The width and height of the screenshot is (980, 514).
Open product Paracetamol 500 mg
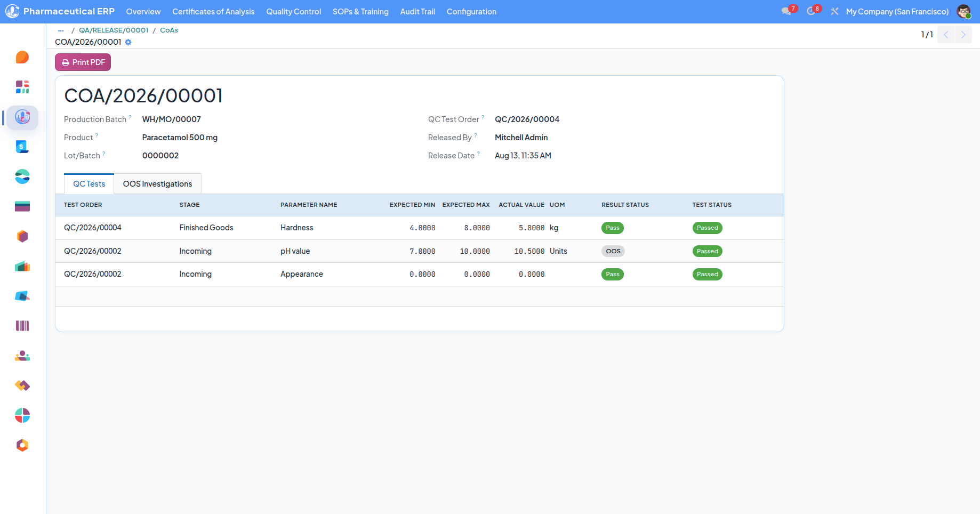[x=180, y=138]
